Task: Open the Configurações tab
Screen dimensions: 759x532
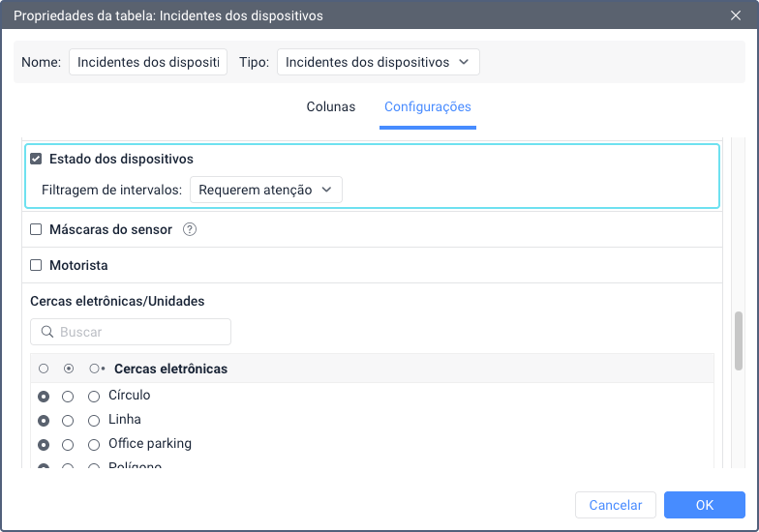Action: point(427,107)
